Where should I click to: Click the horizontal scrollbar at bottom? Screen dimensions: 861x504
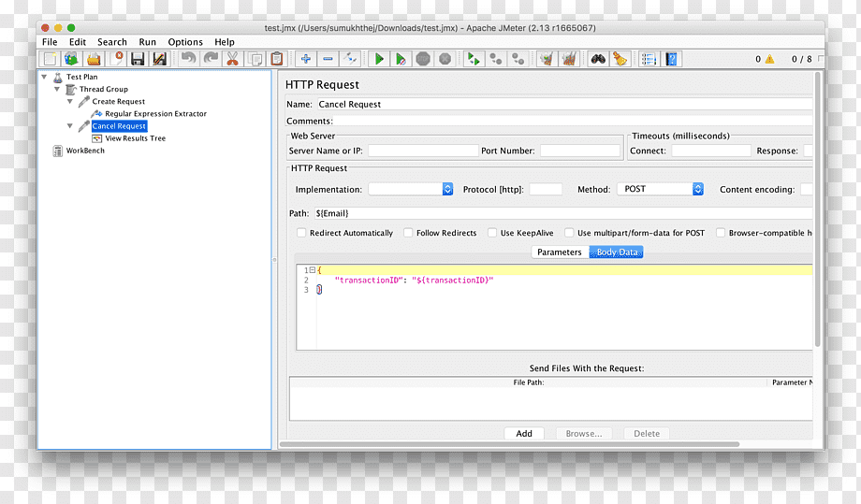[509, 444]
